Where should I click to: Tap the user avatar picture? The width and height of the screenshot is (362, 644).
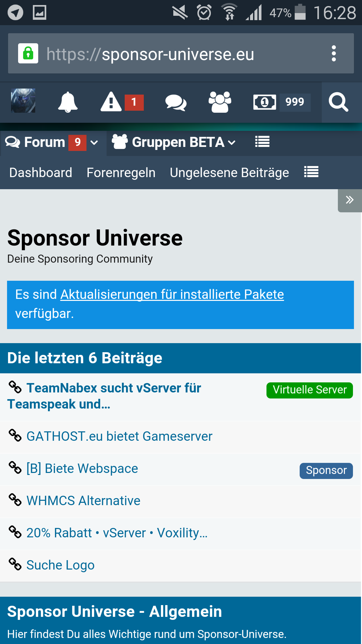(23, 101)
